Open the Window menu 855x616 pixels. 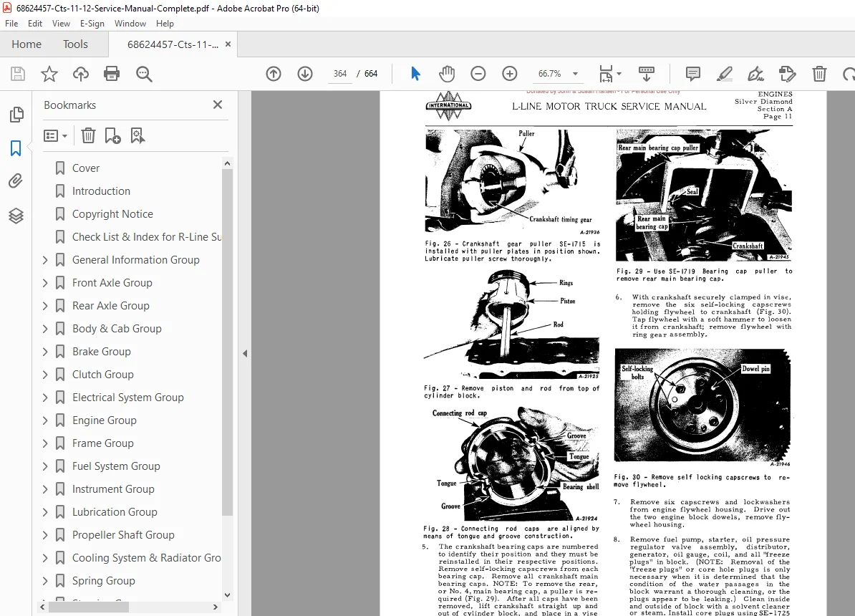pos(130,24)
